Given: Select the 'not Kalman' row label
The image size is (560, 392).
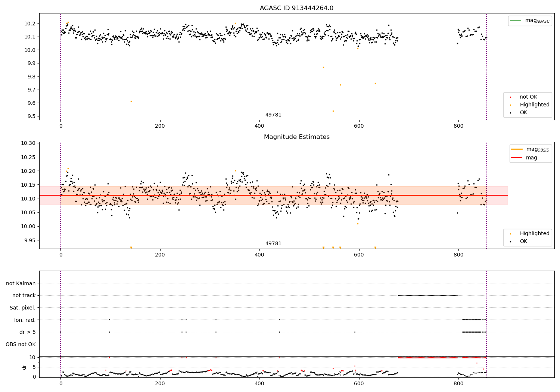Looking at the screenshot, I should (21, 284).
